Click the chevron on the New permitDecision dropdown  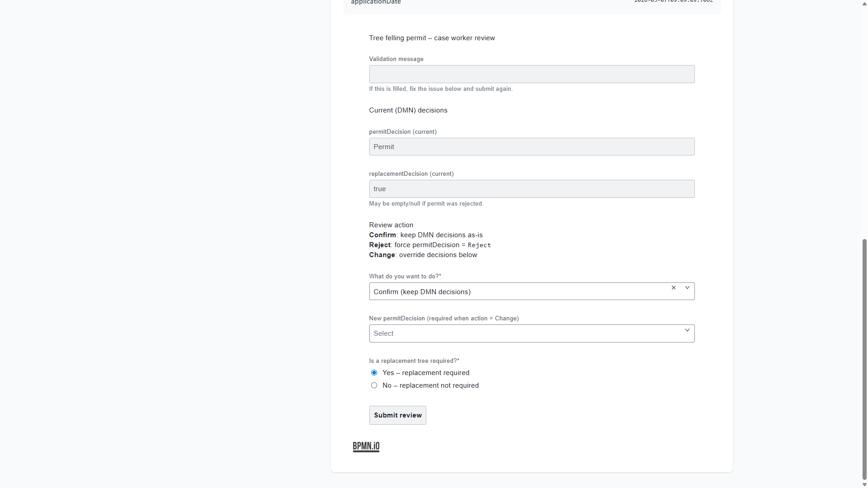pyautogui.click(x=687, y=330)
